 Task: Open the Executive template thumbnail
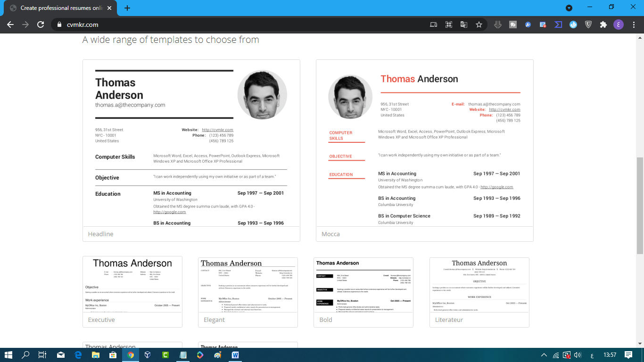132,284
